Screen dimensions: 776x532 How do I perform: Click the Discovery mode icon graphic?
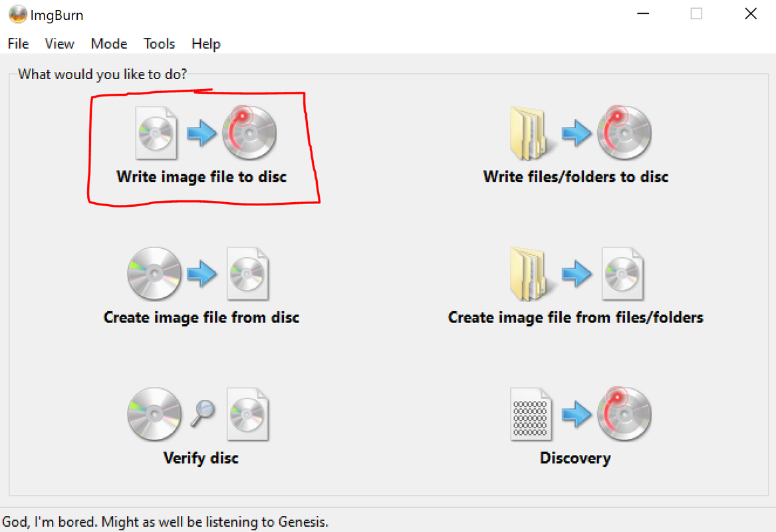(581, 414)
